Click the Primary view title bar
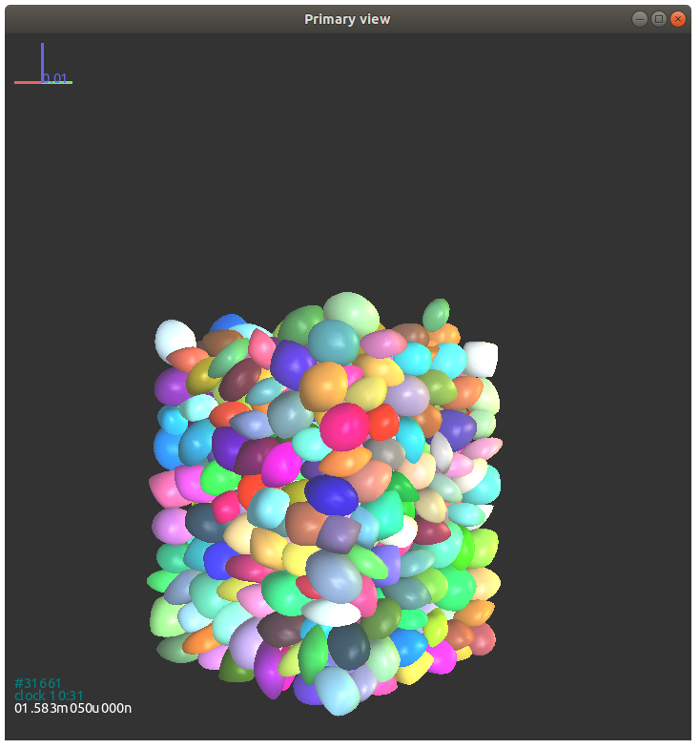Viewport: 700px width, 749px height. (x=347, y=19)
